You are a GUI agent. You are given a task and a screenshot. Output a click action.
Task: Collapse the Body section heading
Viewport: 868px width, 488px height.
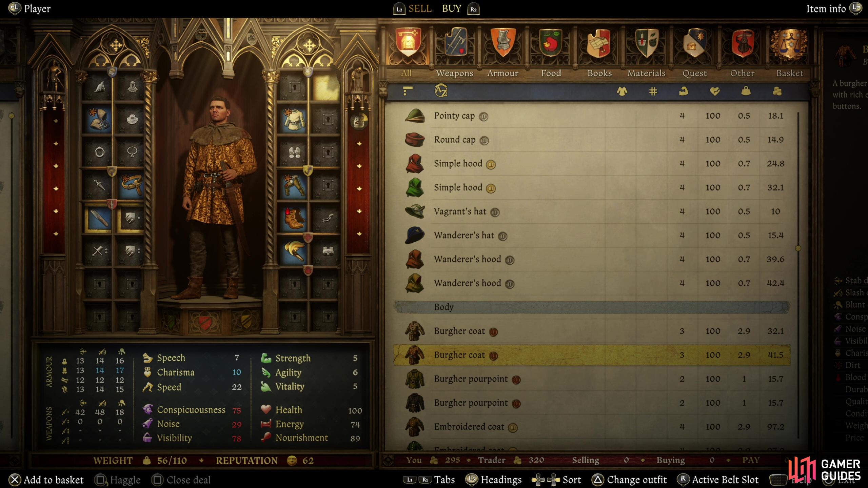pyautogui.click(x=592, y=307)
